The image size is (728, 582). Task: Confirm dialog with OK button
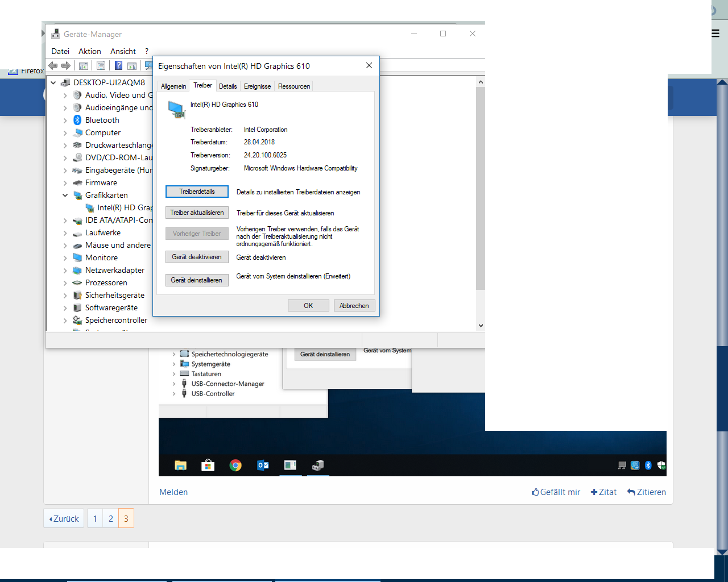pos(308,306)
